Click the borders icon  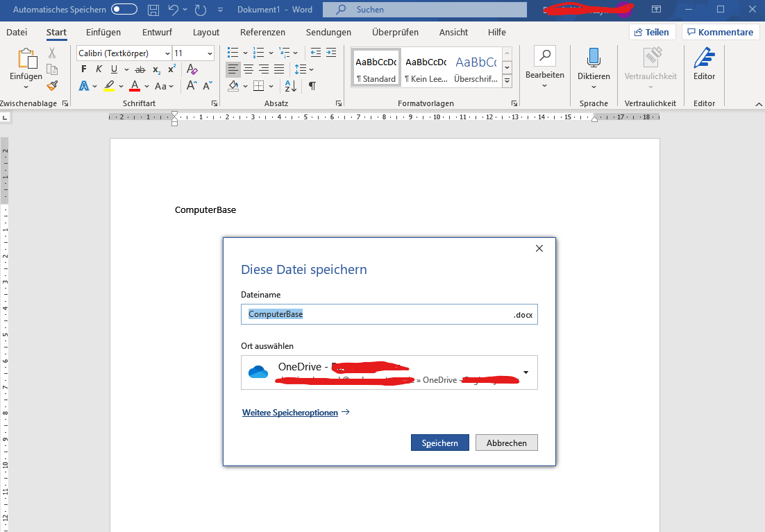coord(258,86)
